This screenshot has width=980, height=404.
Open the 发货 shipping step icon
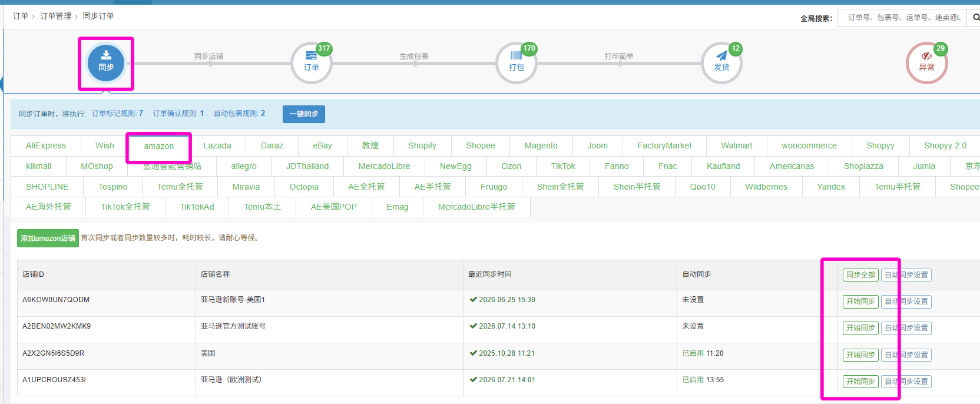[x=721, y=62]
